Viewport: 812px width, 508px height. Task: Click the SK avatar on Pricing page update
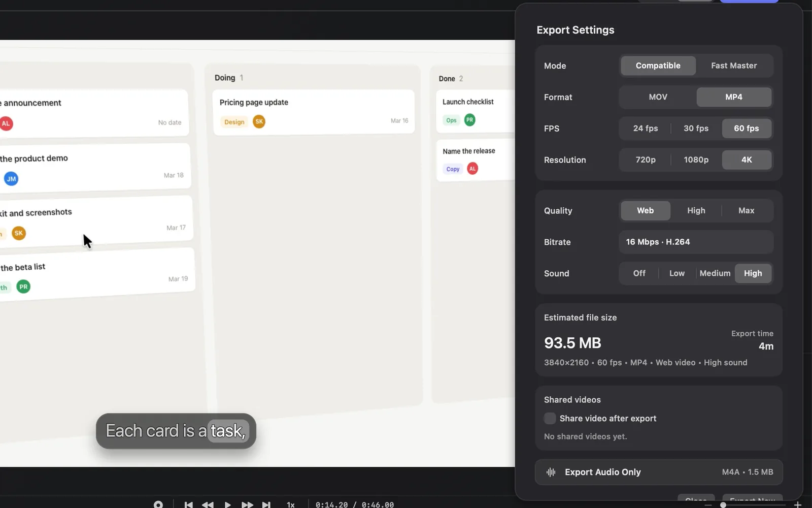259,121
